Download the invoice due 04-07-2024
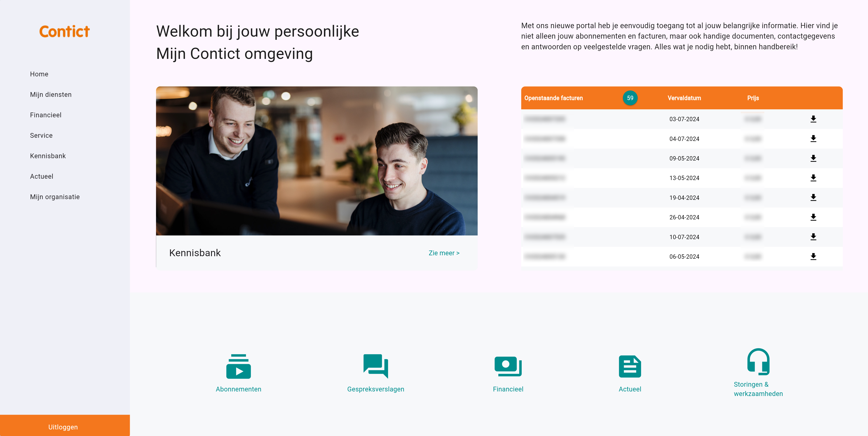 (x=813, y=138)
